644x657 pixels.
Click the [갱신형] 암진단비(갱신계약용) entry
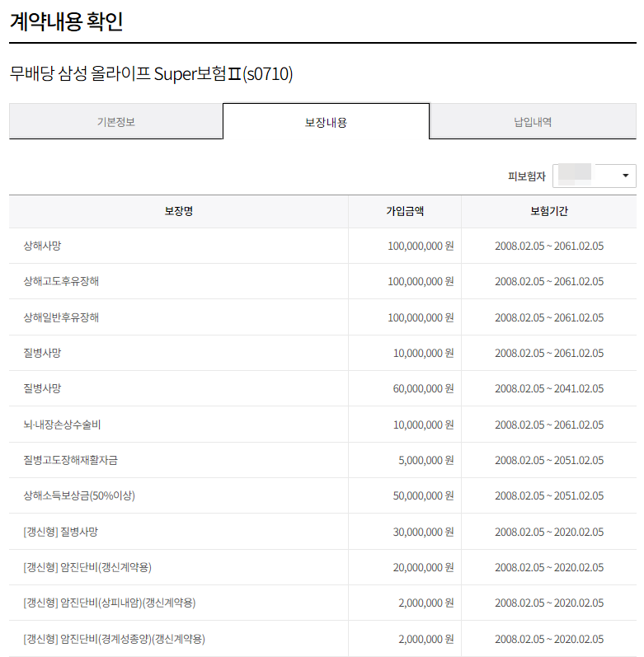tap(87, 567)
